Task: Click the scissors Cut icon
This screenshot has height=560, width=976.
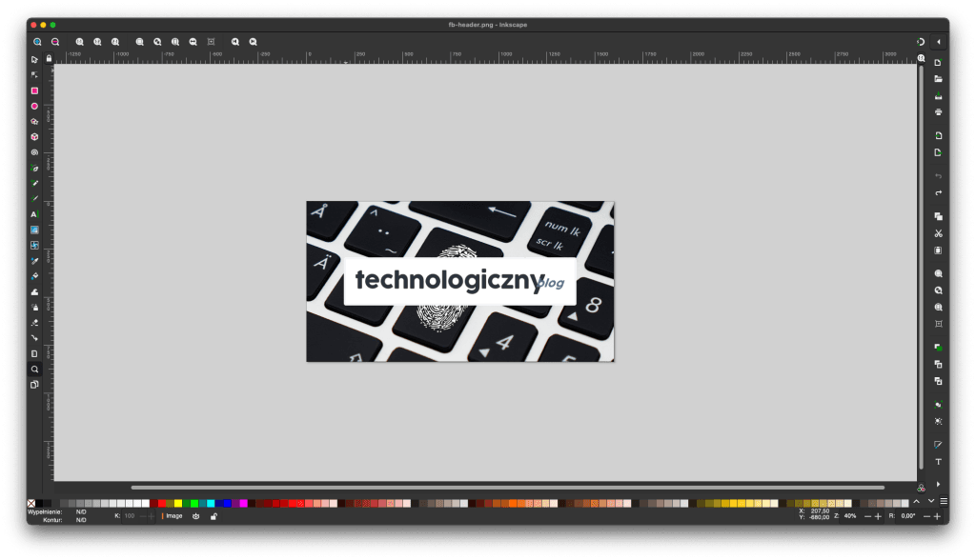Action: coord(938,233)
